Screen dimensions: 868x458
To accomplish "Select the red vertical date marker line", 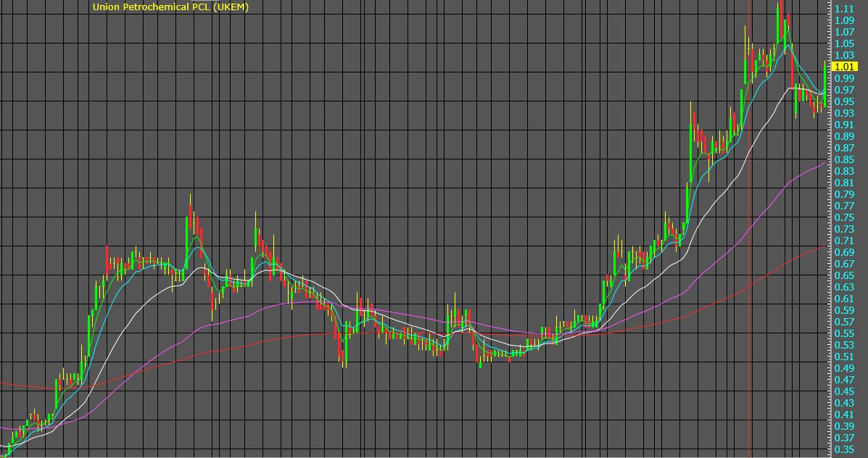I will (748, 229).
